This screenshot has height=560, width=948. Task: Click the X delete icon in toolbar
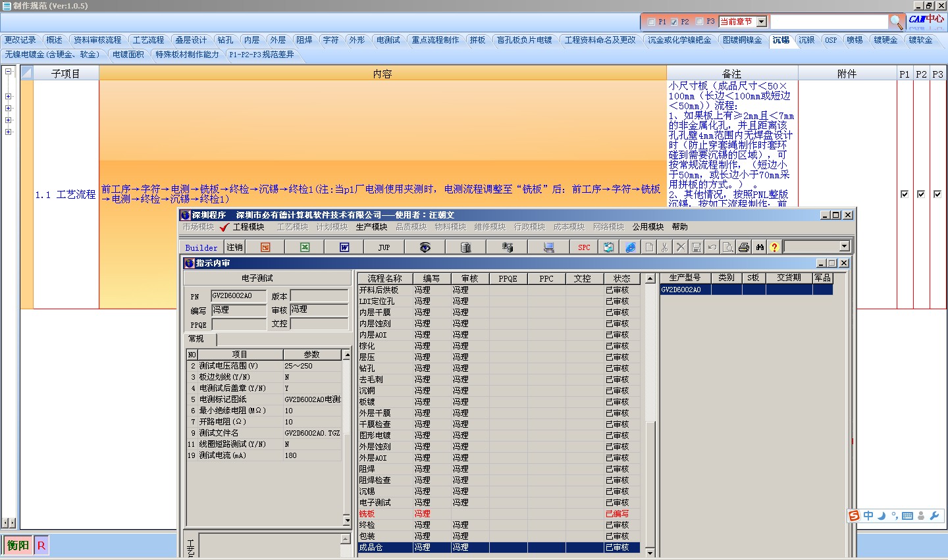681,247
